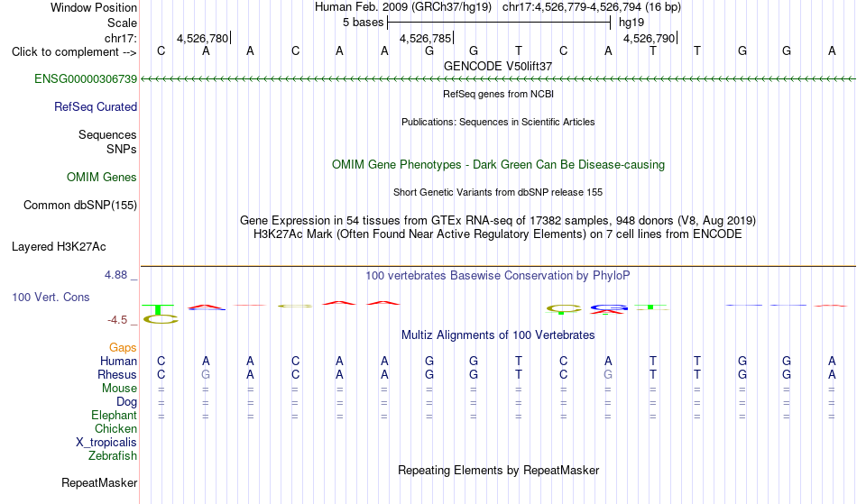This screenshot has width=857, height=504.
Task: Open the 100 Vert. Cons track label
Action: (51, 297)
